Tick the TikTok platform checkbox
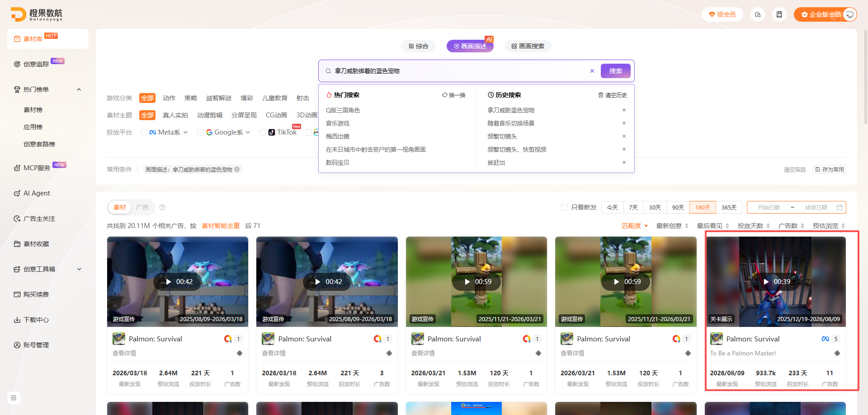This screenshot has width=868, height=415. 263,132
